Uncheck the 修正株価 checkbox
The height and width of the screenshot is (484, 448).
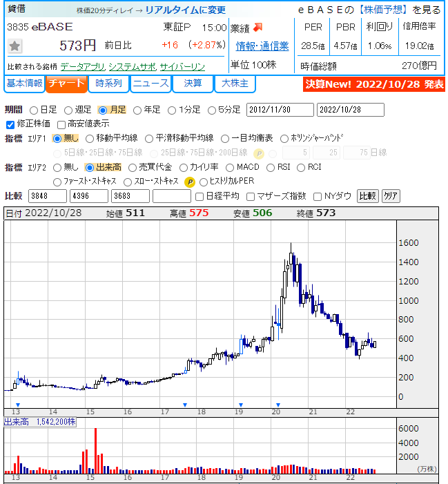(x=10, y=125)
